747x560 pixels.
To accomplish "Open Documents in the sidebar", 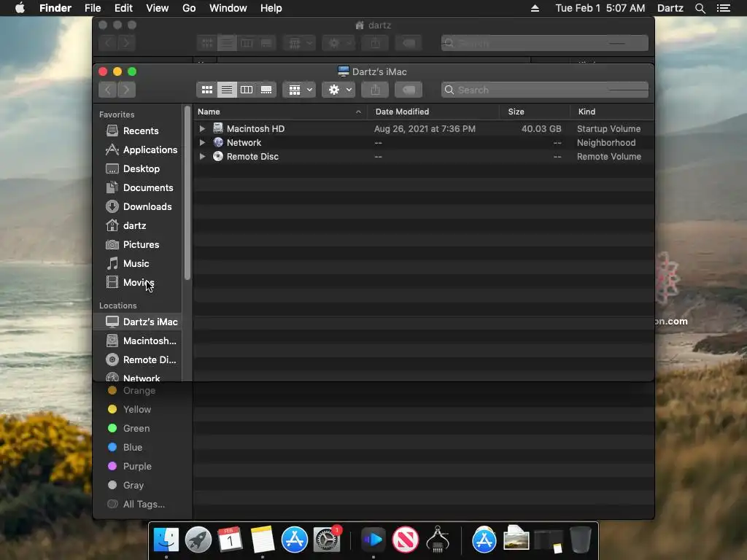I will (x=138, y=187).
